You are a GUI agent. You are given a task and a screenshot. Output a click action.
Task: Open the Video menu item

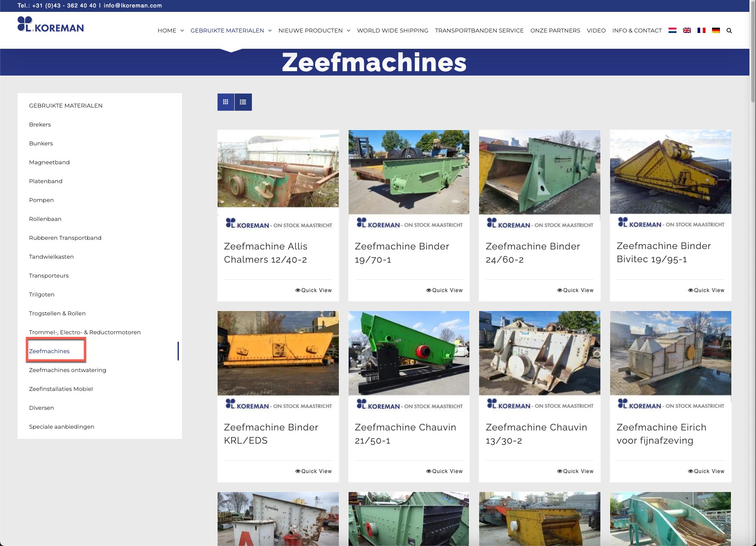(x=596, y=30)
